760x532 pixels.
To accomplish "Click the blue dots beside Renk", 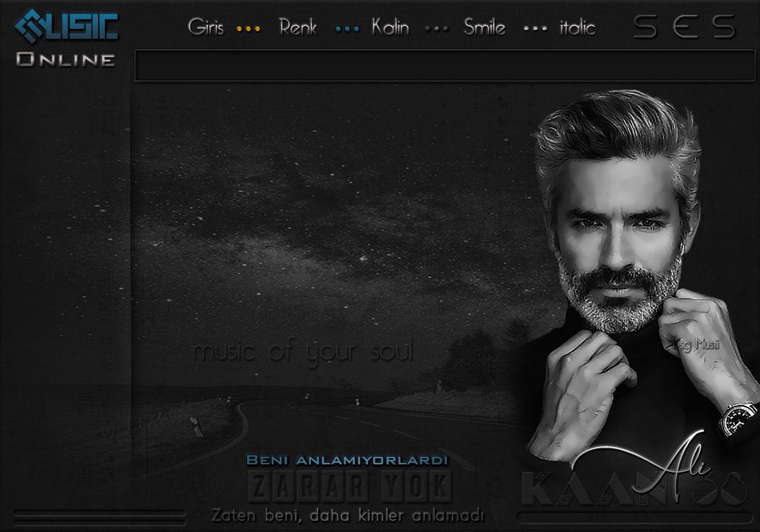I will (x=347, y=29).
